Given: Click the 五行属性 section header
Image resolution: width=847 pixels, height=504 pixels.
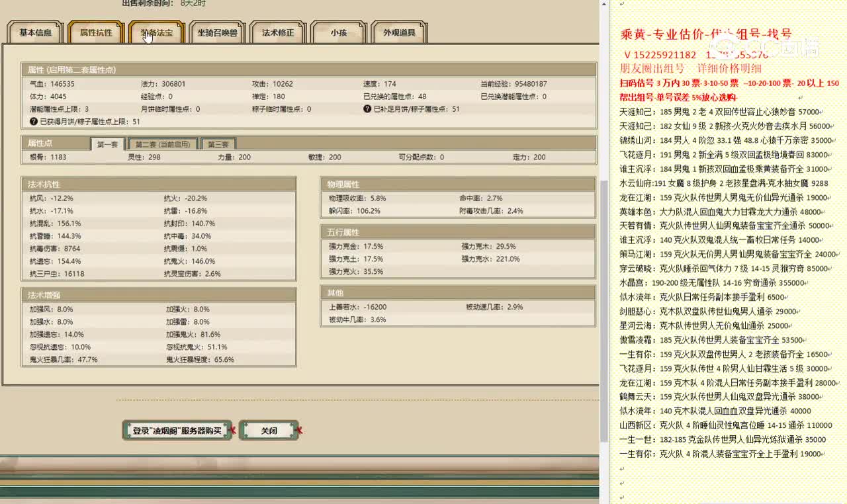Looking at the screenshot, I should (458, 232).
